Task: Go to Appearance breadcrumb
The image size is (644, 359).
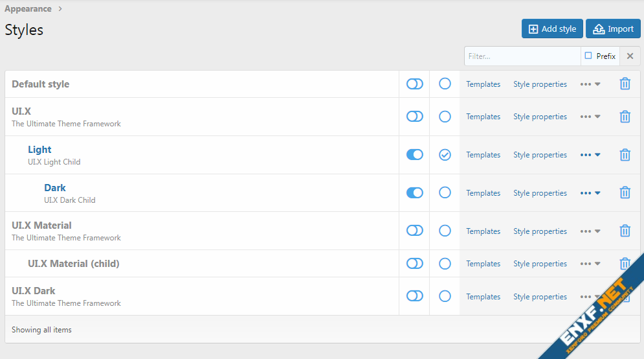Action: 28,9
